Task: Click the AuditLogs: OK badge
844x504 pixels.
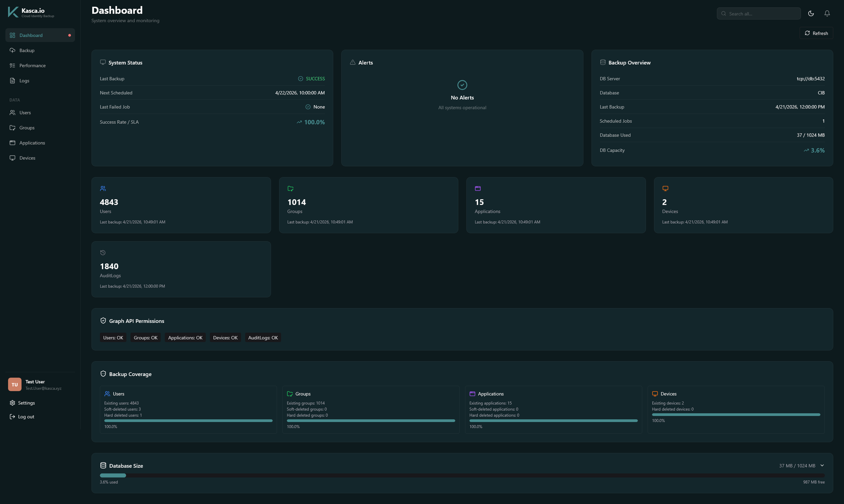Action: pyautogui.click(x=263, y=338)
